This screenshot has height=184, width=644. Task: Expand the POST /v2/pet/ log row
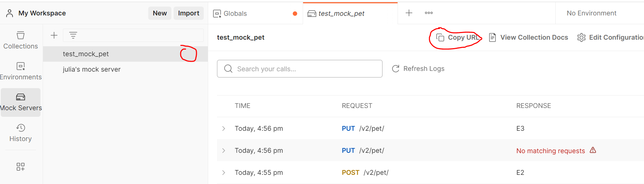click(224, 173)
